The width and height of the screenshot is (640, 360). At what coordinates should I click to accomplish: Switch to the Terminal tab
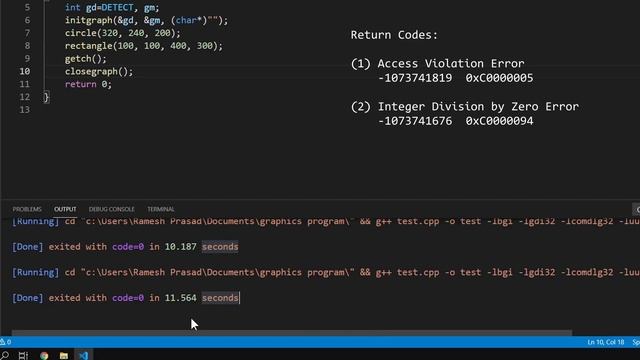tap(161, 209)
